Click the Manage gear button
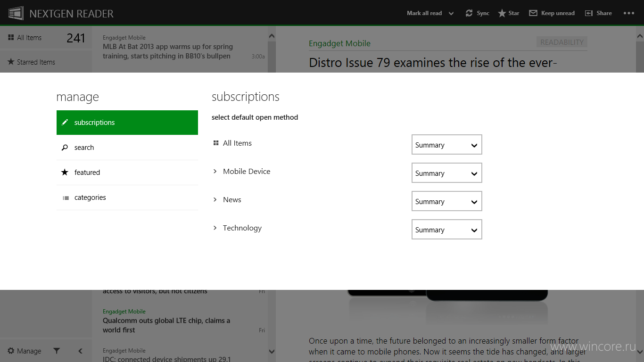Viewport: 644px width, 362px height. pos(24,351)
